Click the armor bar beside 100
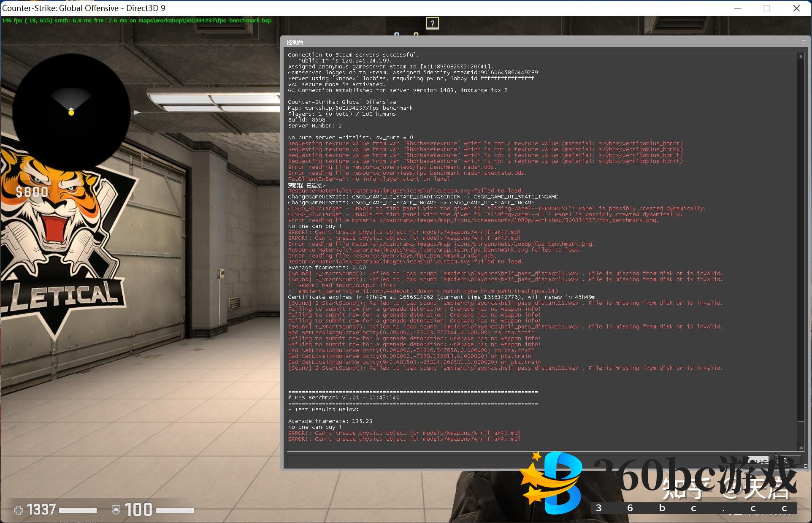 (x=175, y=510)
